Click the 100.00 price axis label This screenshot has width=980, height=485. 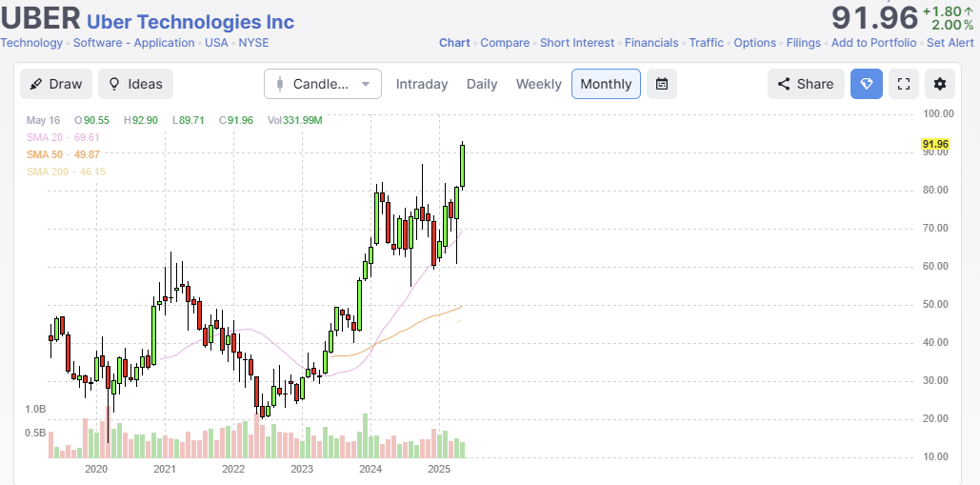tap(938, 113)
